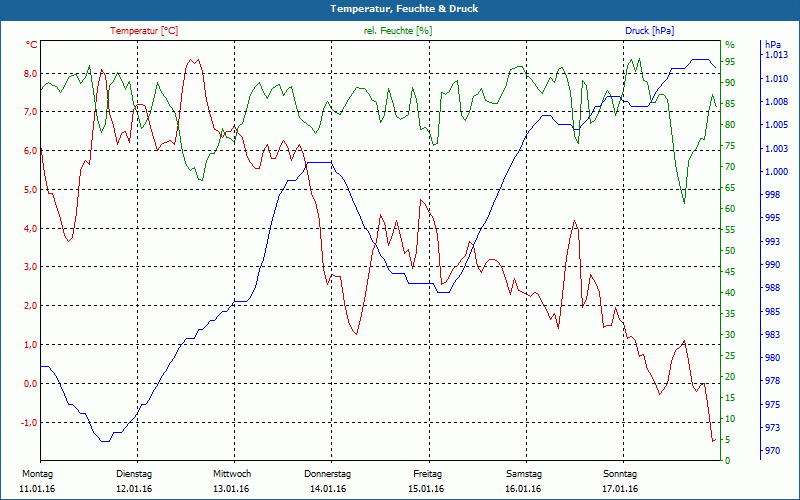The height and width of the screenshot is (500, 800).
Task: Click the "Dienstag" day label
Action: (134, 474)
